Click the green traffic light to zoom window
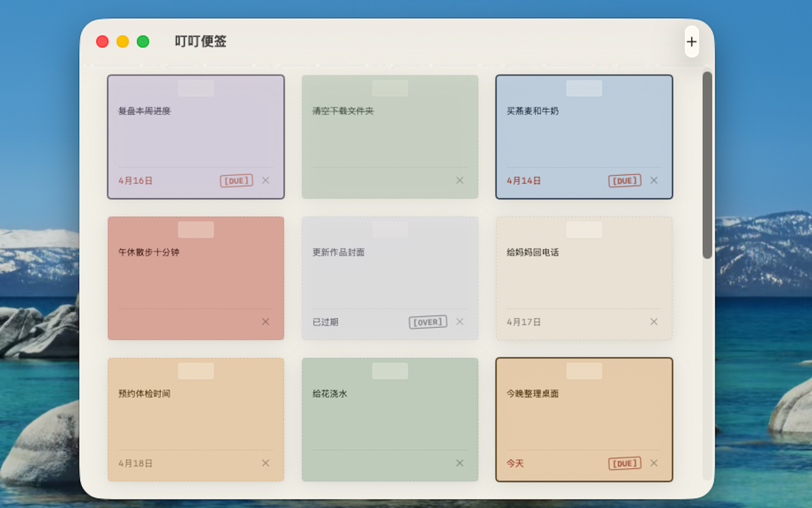Screen dimensions: 812x508 point(143,41)
